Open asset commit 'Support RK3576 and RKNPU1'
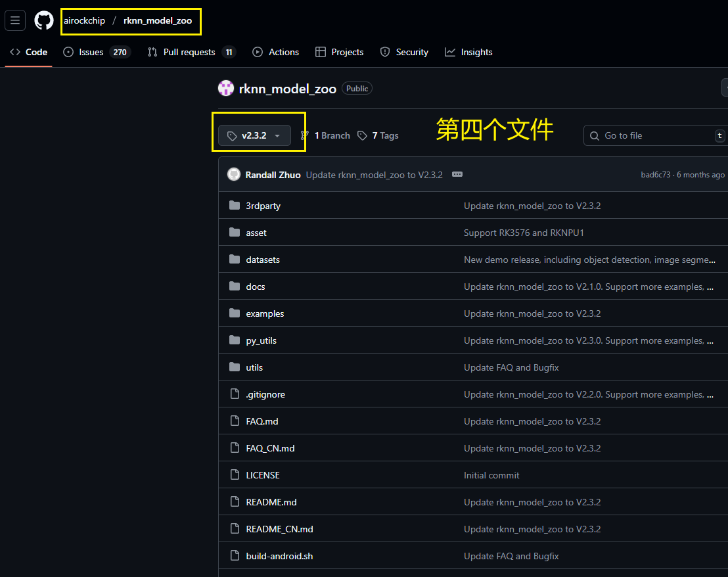This screenshot has width=728, height=577. point(524,233)
